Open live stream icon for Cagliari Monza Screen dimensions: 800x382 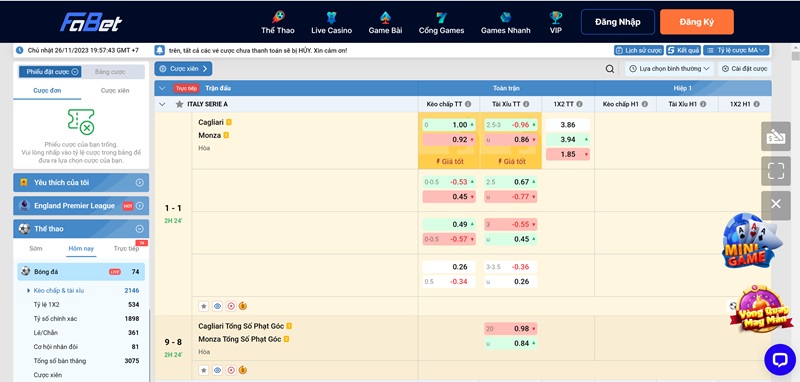point(231,306)
